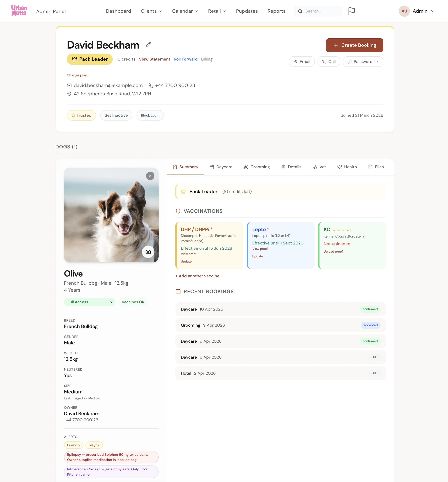Click the shield icon next to Vaccinations
The image size is (448, 482).
click(178, 211)
